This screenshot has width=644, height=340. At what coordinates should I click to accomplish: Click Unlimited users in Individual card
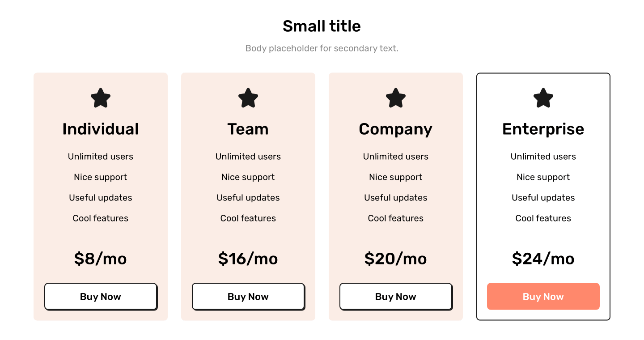point(101,157)
